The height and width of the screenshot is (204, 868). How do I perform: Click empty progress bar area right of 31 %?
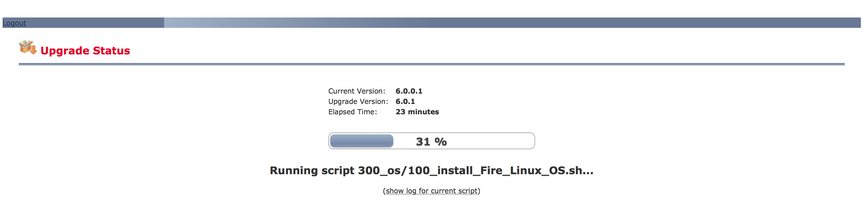point(492,141)
